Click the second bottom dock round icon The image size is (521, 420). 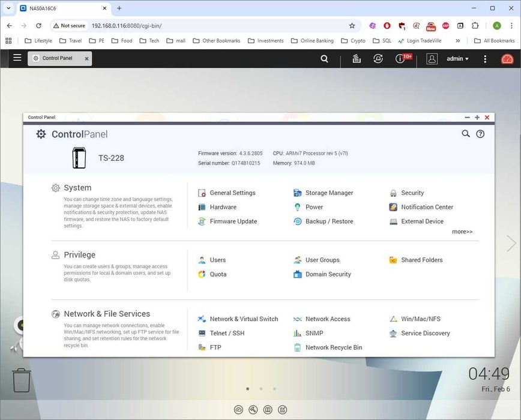(x=253, y=410)
